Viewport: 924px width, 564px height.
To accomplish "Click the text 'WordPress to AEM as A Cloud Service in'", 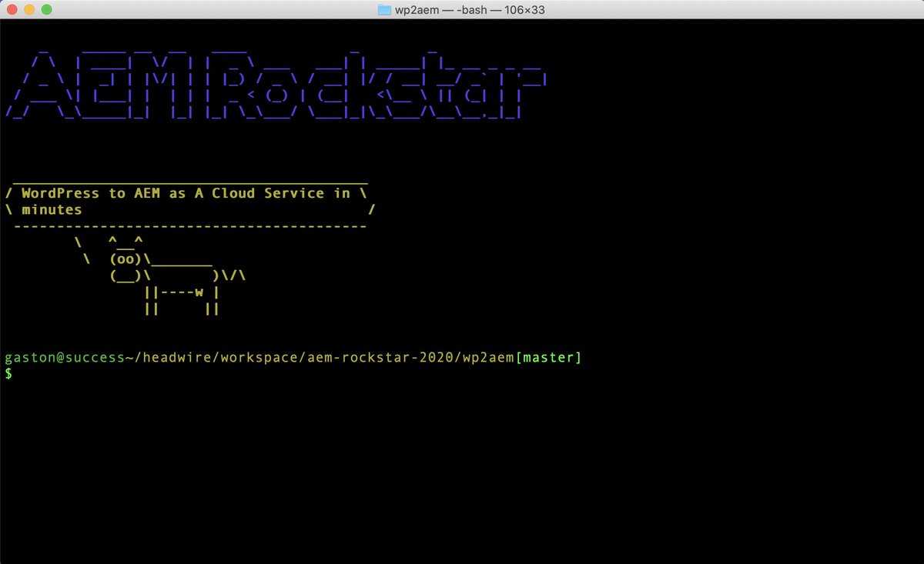I will (186, 193).
